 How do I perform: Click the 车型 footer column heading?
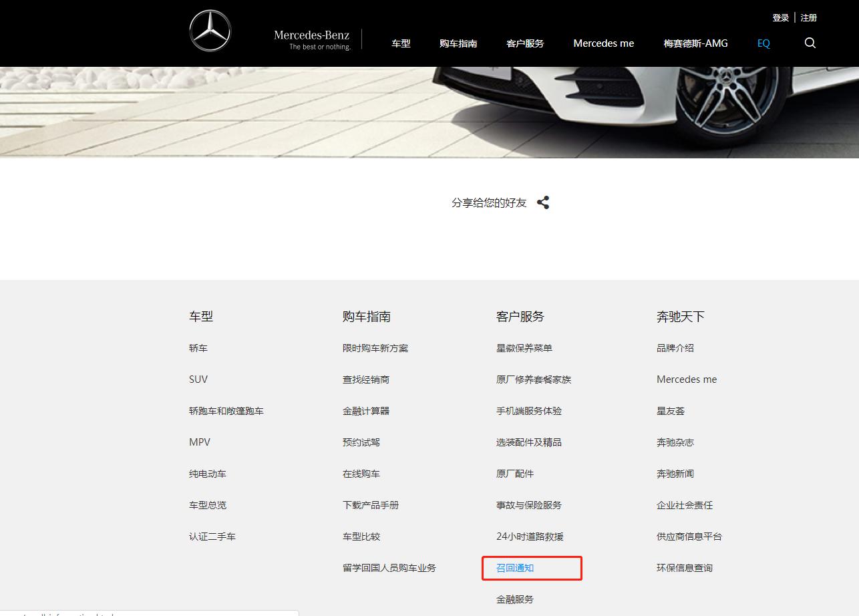[201, 317]
